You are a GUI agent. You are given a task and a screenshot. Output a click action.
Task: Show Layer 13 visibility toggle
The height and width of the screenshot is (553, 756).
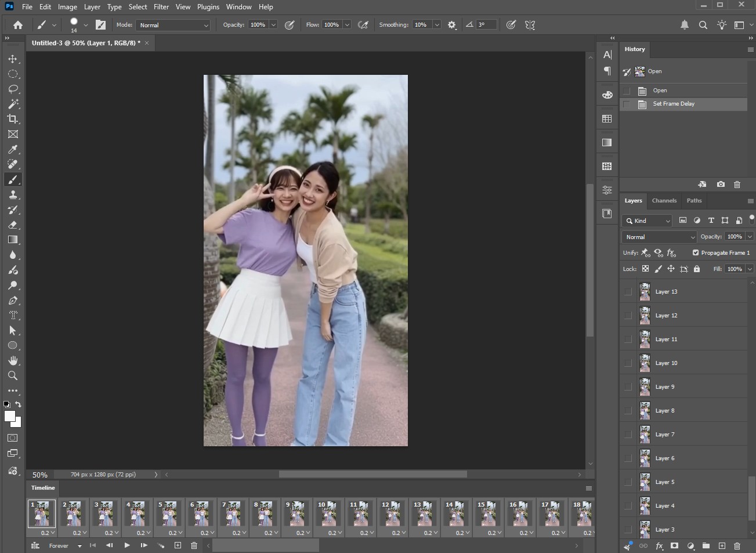point(628,292)
